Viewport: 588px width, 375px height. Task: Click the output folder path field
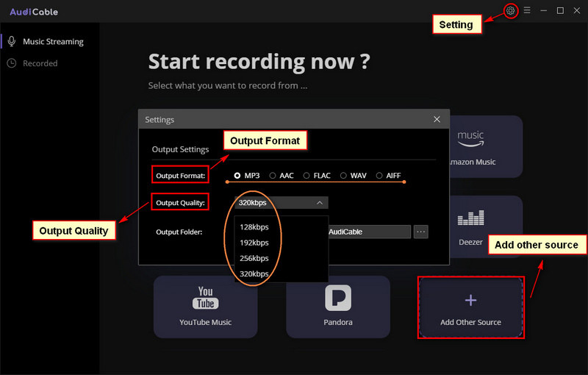[x=370, y=232]
